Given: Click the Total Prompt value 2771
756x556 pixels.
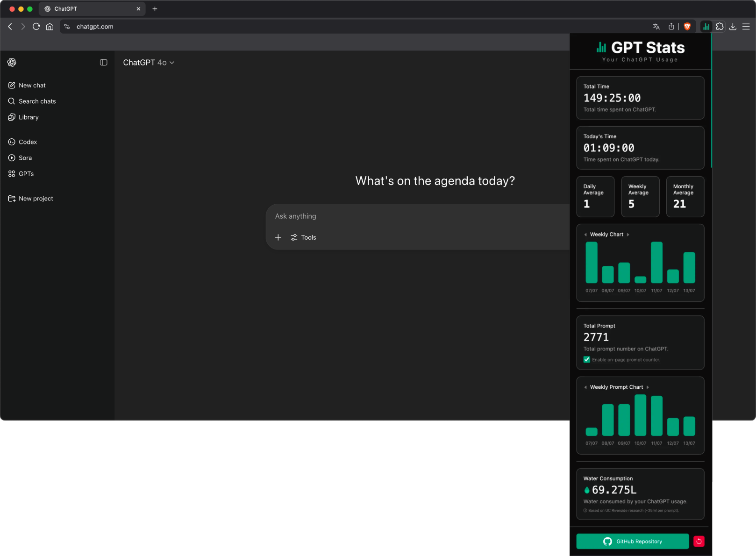Looking at the screenshot, I should click(596, 337).
